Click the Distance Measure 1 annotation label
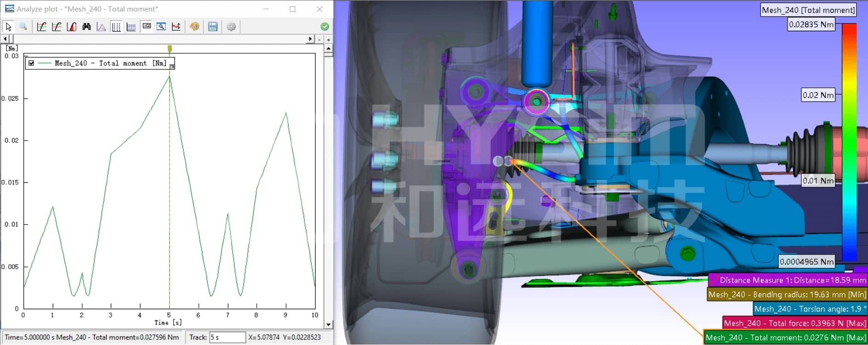Image resolution: width=868 pixels, height=345 pixels. (788, 280)
